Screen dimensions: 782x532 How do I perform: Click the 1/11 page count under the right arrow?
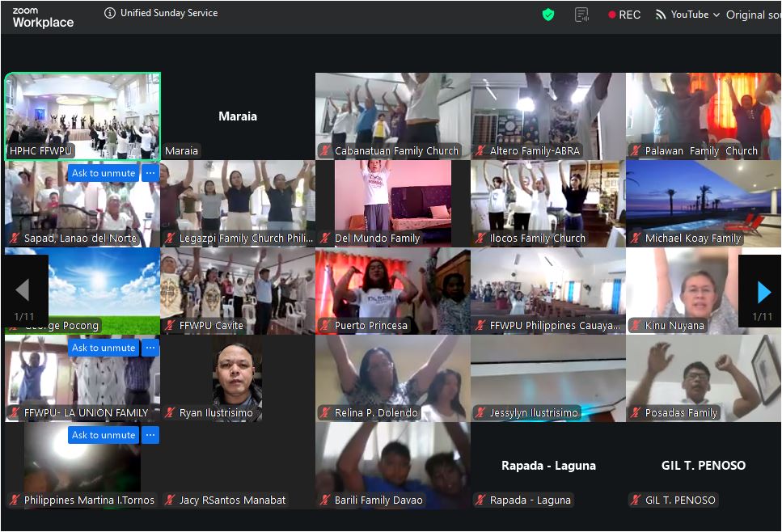point(762,317)
